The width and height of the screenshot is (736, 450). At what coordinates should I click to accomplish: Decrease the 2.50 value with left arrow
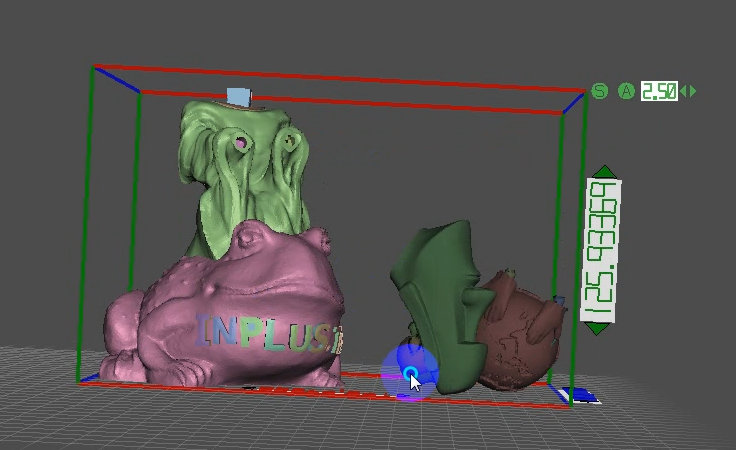click(x=683, y=91)
